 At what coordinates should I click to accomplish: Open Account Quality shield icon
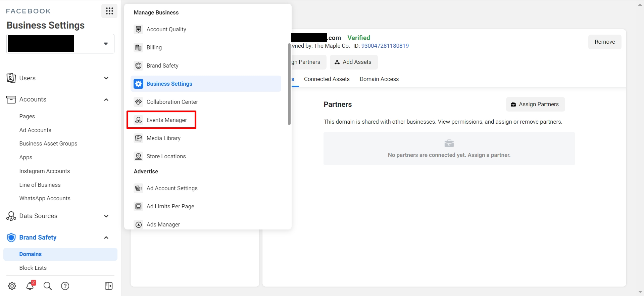139,29
